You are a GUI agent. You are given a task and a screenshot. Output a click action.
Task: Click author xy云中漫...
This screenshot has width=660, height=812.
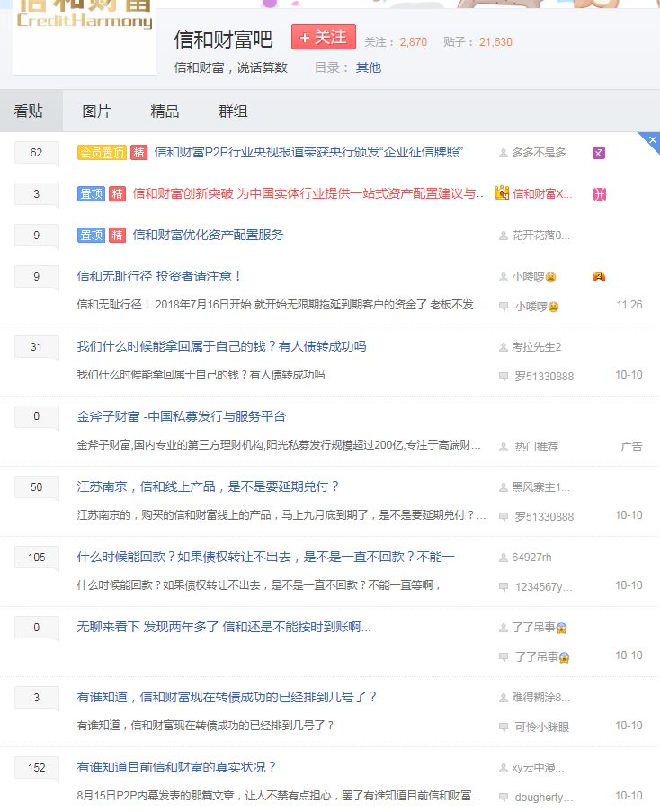click(539, 768)
